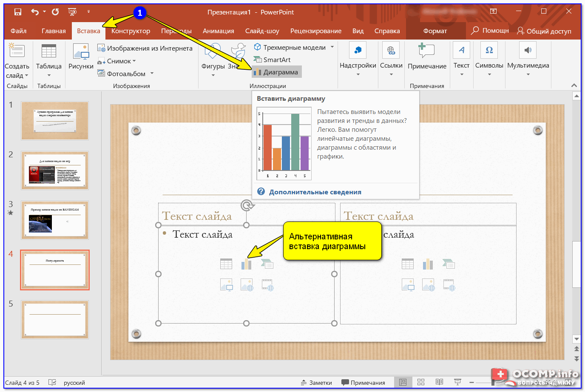Click the Помощь search lightbulb
Image resolution: width=585 pixels, height=392 pixels.
[x=490, y=31]
